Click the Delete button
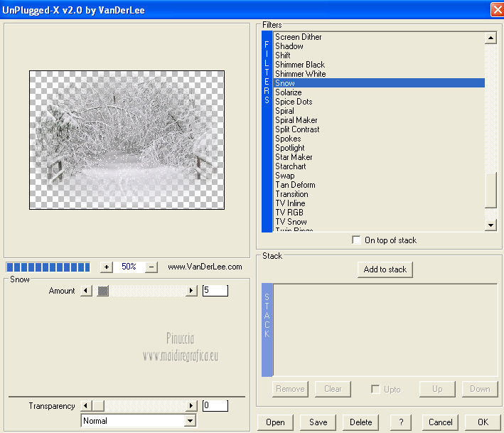The image size is (504, 433). coord(360,422)
